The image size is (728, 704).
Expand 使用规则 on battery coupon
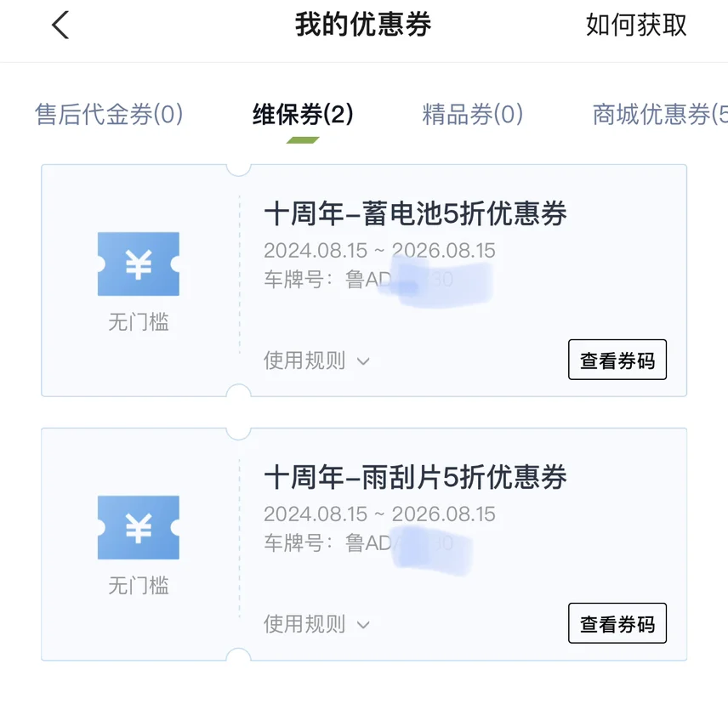304,361
